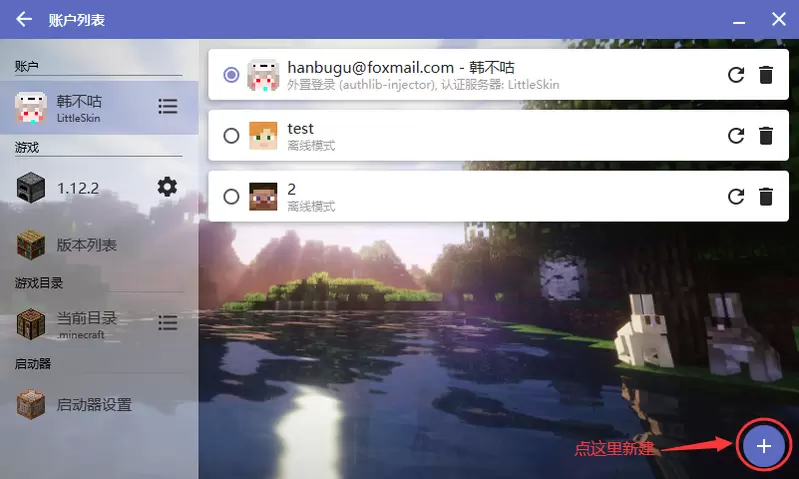The image size is (799, 479).
Task: Refresh the account named 2
Action: click(x=736, y=196)
